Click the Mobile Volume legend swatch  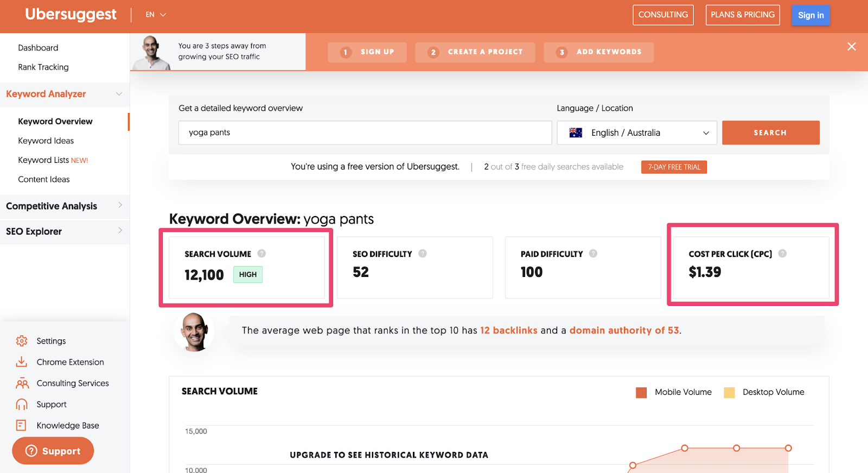coord(641,393)
